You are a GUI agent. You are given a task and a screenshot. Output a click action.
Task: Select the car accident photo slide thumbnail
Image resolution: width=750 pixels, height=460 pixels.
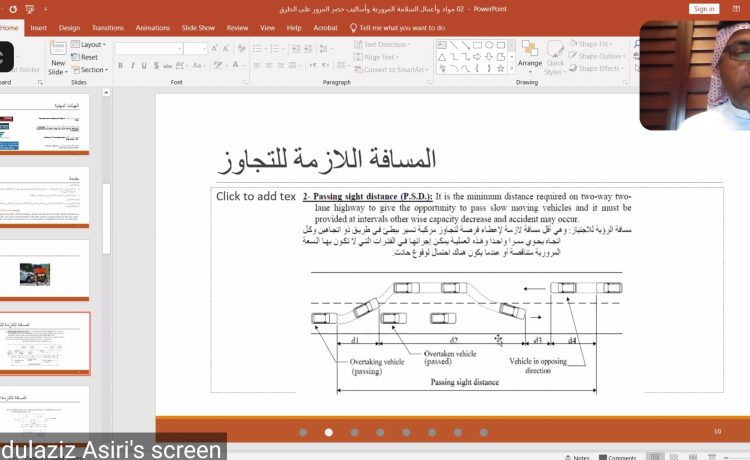[x=44, y=269]
